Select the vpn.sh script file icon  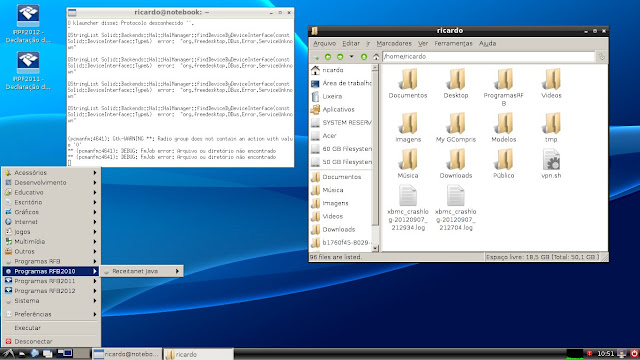(x=551, y=163)
